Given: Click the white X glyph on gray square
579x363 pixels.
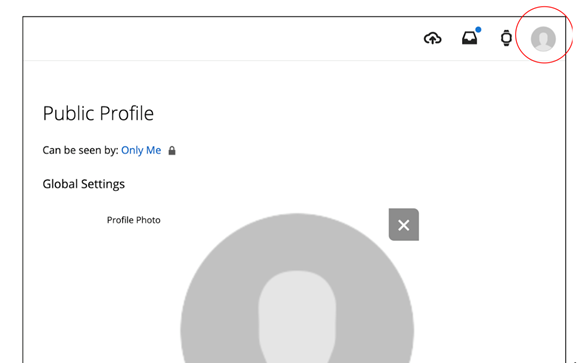Looking at the screenshot, I should point(404,225).
